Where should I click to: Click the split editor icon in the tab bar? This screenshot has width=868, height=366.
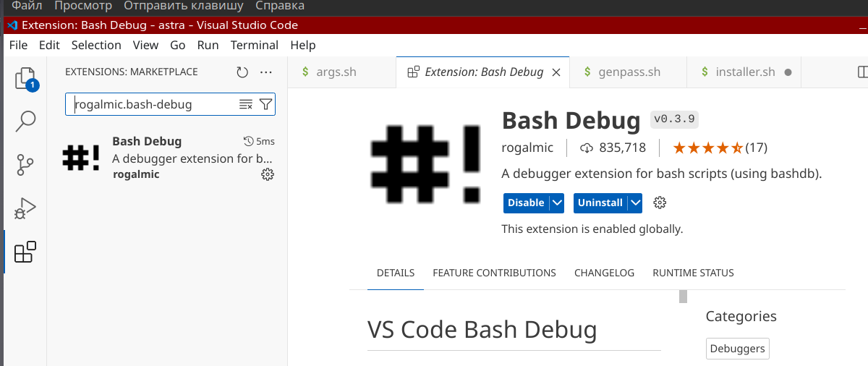click(862, 72)
